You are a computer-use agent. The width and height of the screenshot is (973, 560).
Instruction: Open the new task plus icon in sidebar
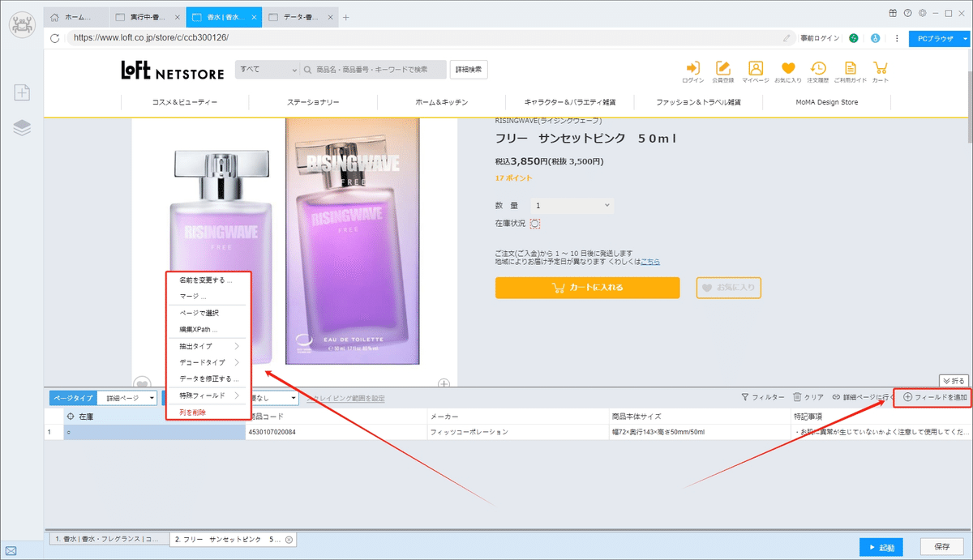(x=22, y=92)
